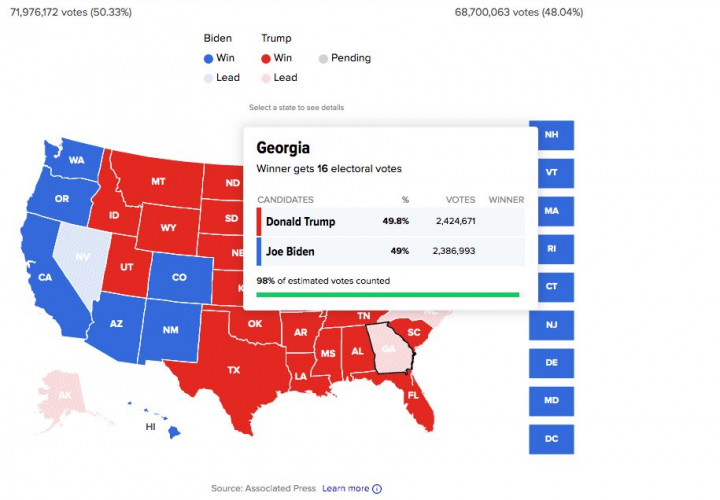
Task: Click the info icon beside Learn more
Action: coord(377,489)
